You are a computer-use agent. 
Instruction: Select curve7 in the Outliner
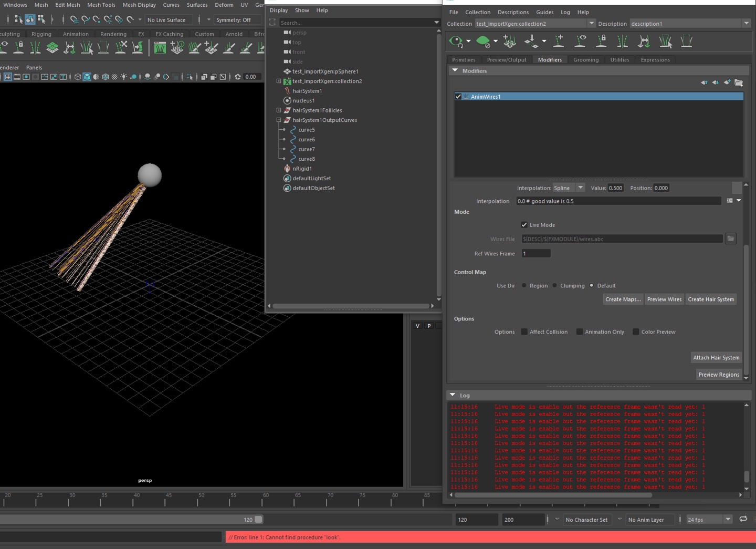(306, 149)
